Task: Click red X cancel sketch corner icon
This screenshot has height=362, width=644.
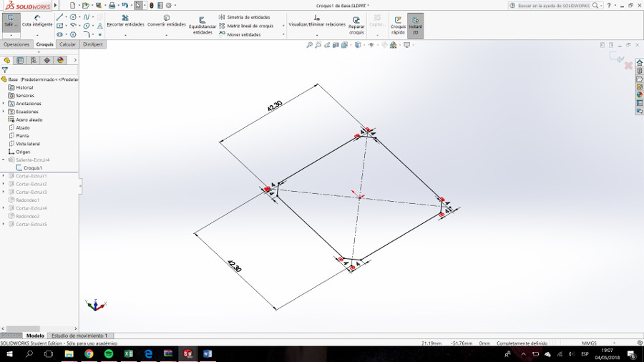Action: pyautogui.click(x=628, y=65)
